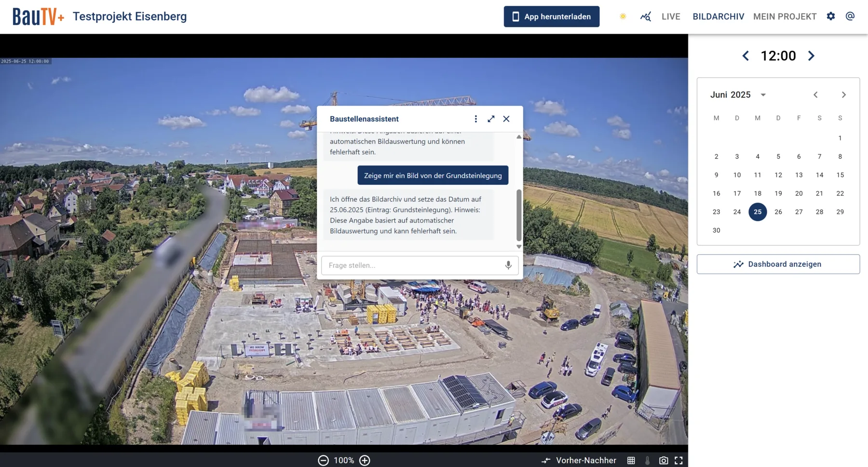Zoom out with the minus icon

323,460
